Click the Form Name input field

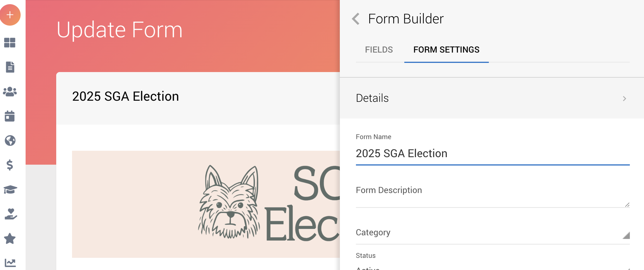pyautogui.click(x=493, y=153)
